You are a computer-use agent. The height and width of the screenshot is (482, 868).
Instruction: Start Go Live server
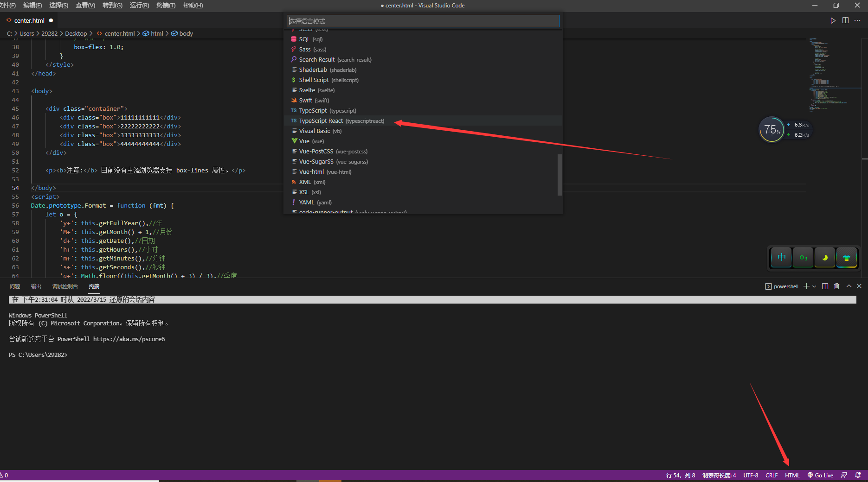pyautogui.click(x=820, y=475)
